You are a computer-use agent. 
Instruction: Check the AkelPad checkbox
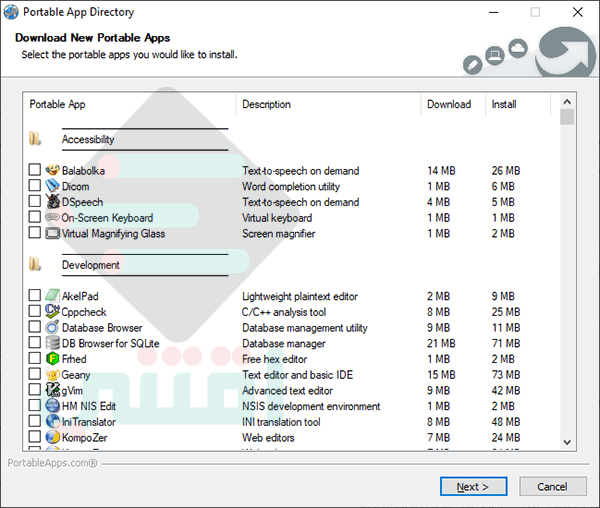[35, 295]
